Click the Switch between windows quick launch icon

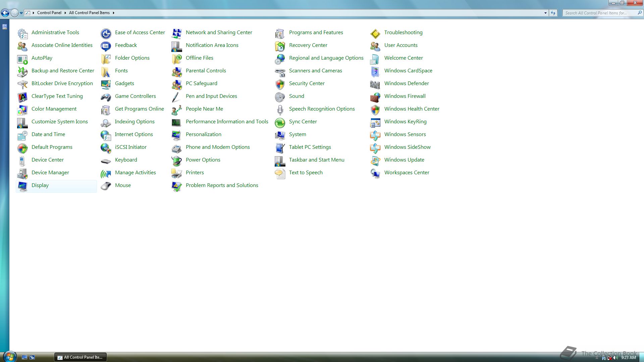32,357
